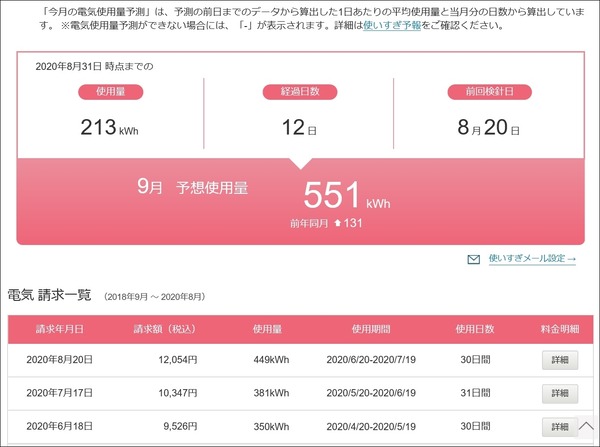
Task: Select the 449kWh usage cell
Action: 271,360
